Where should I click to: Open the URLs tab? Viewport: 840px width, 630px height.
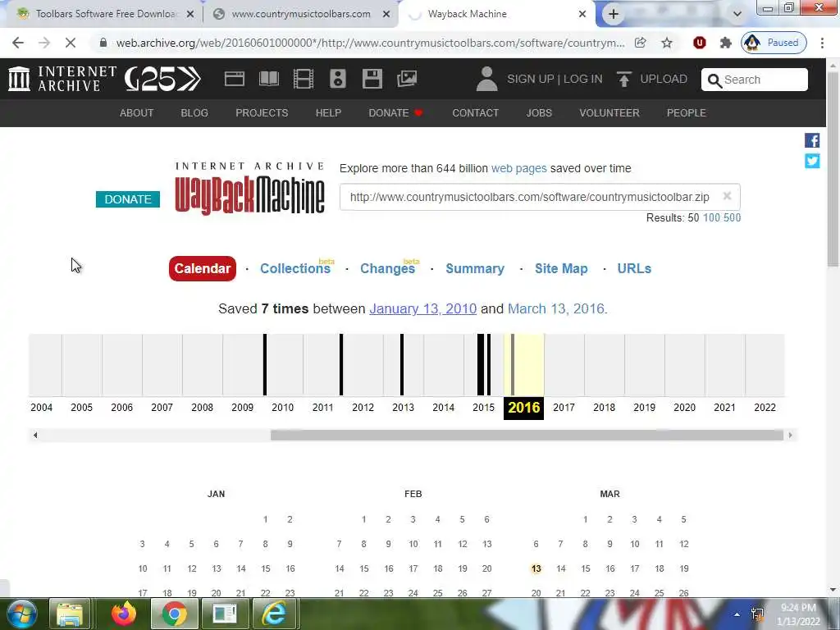[x=634, y=268]
